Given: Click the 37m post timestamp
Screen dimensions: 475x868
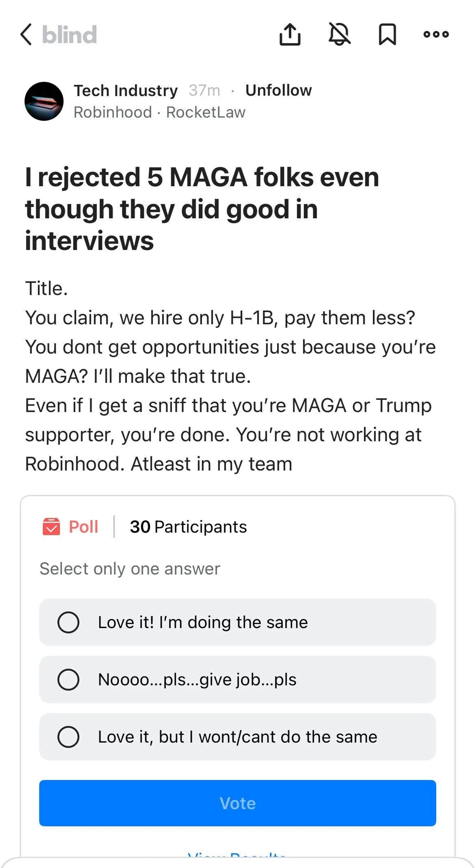Looking at the screenshot, I should [x=204, y=91].
